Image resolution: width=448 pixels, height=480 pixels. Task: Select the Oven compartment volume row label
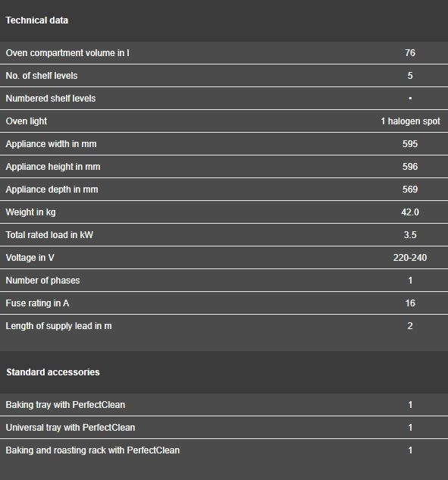point(67,52)
